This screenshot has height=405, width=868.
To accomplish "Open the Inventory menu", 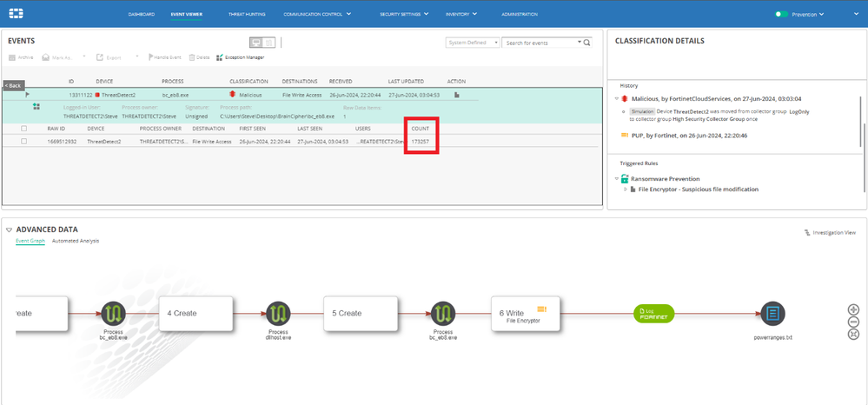I will tap(461, 14).
